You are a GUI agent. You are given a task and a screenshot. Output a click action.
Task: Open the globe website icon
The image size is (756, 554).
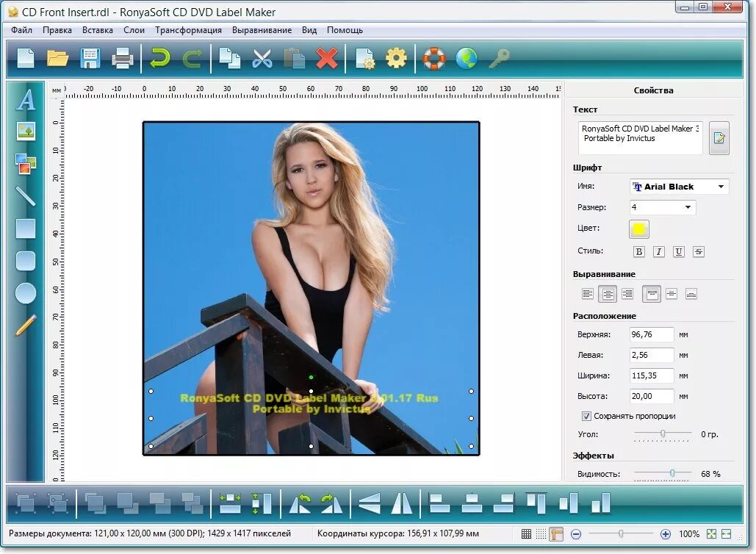coord(467,58)
